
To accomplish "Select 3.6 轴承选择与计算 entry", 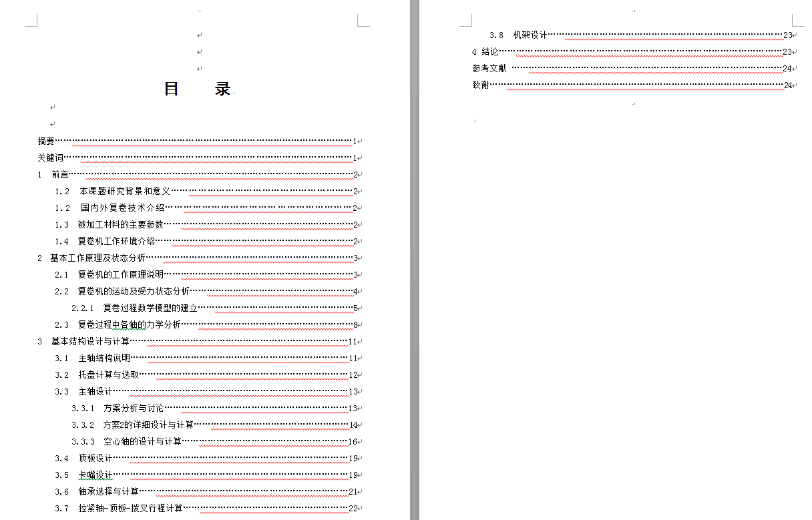I will click(x=206, y=492).
